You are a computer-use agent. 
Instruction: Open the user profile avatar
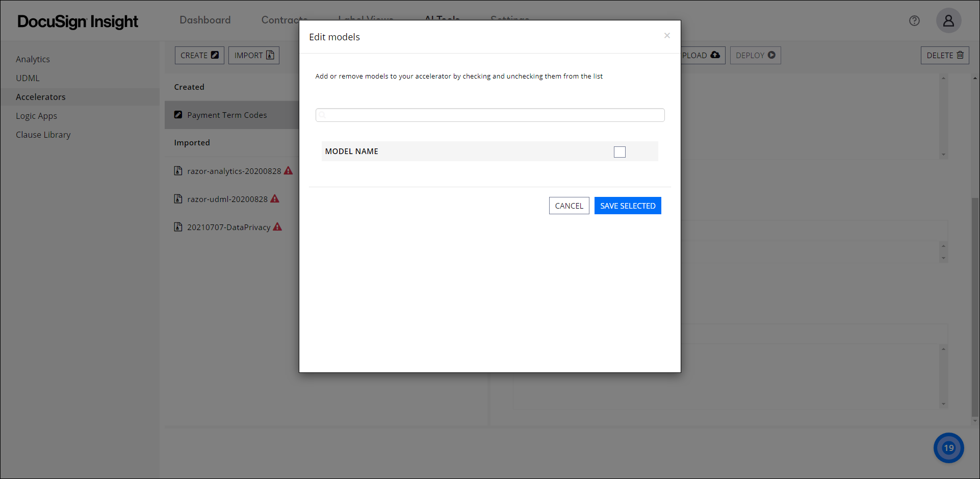pyautogui.click(x=948, y=20)
